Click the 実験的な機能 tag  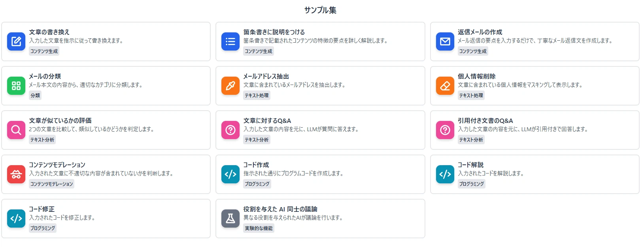click(x=259, y=228)
